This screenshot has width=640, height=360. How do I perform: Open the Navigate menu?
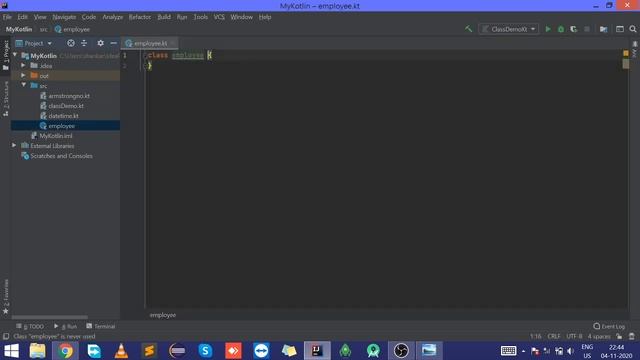click(64, 17)
